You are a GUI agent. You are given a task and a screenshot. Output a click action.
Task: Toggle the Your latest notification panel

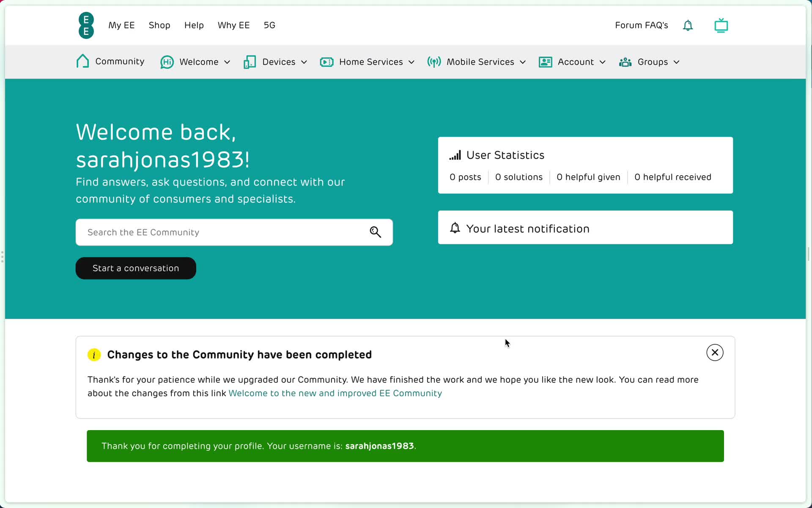[x=585, y=228]
